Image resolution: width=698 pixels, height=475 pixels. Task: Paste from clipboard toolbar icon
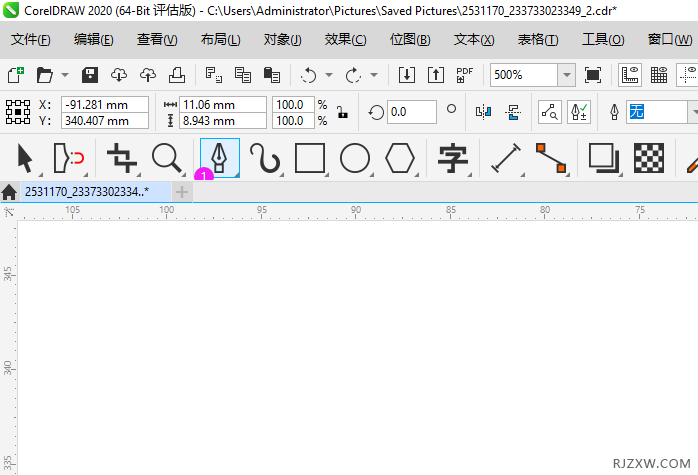[272, 75]
